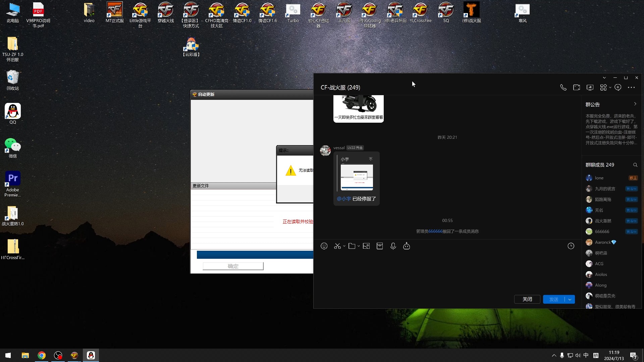This screenshot has width=644, height=362.
Task: Open the YLCrossFire desktop shortcut
Action: tap(420, 12)
